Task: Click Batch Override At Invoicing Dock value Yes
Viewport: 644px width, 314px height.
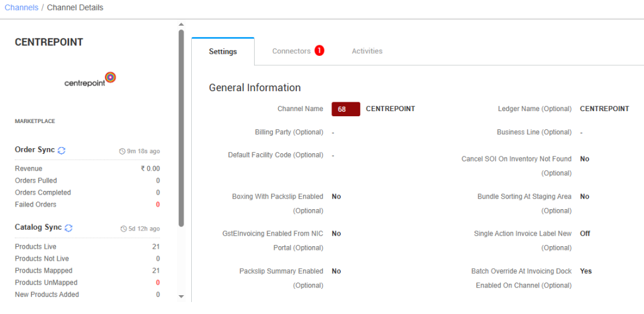Action: [586, 271]
